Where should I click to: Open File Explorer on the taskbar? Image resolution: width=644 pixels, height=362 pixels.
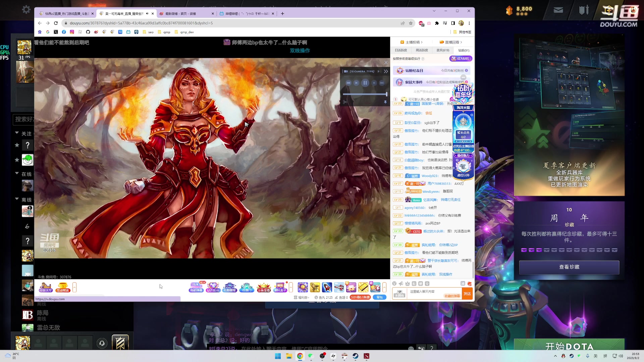coord(289,356)
